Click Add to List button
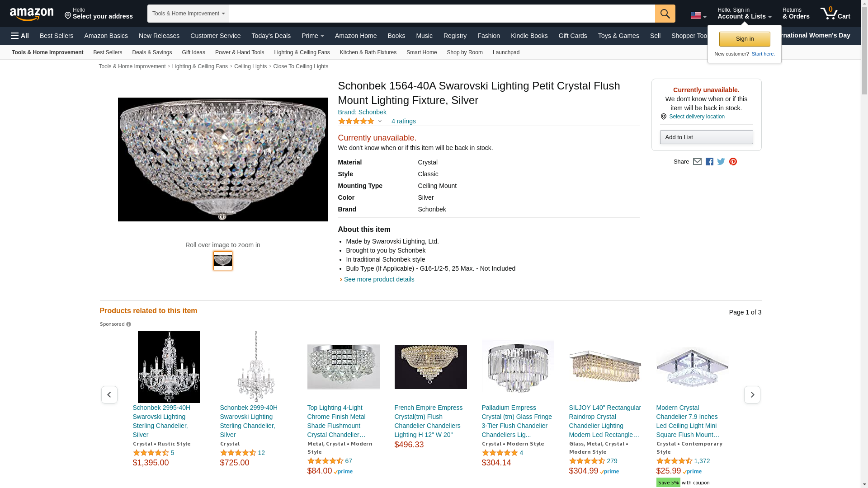The height and width of the screenshot is (488, 868). [x=706, y=137]
